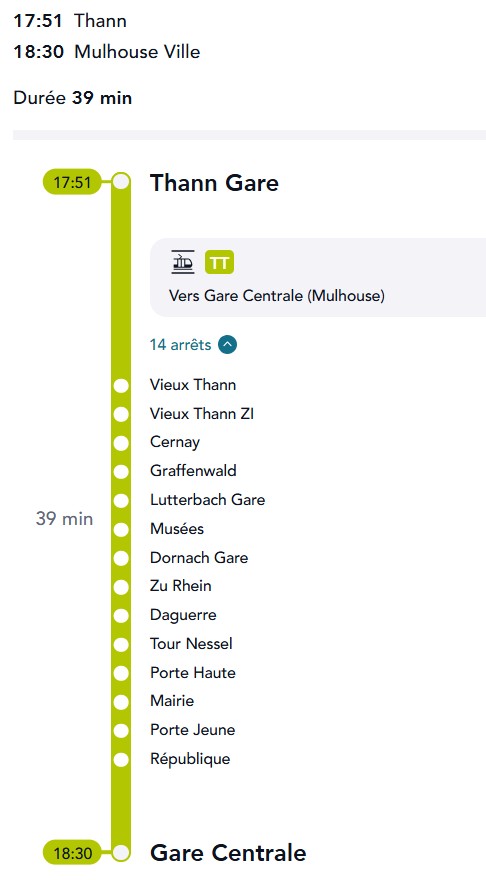Viewport: 486px width, 880px height.
Task: Click the tram-train transport mode icon
Action: (183, 262)
